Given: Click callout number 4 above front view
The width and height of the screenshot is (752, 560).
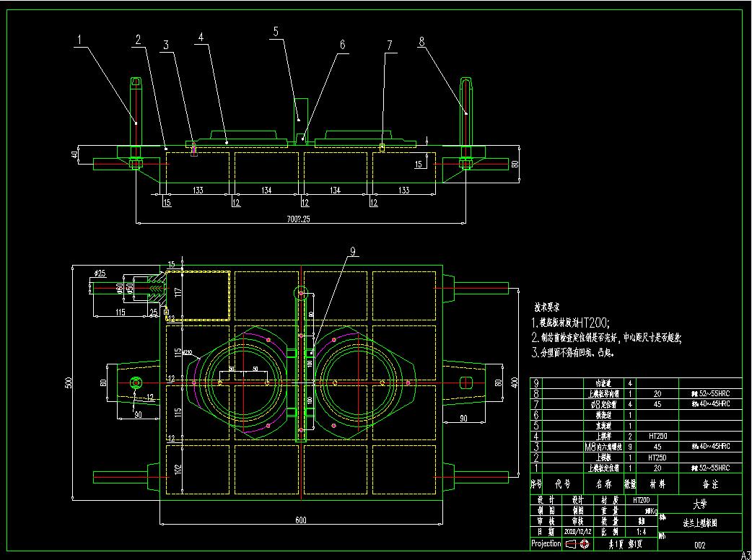Looking at the screenshot, I should pyautogui.click(x=201, y=37).
